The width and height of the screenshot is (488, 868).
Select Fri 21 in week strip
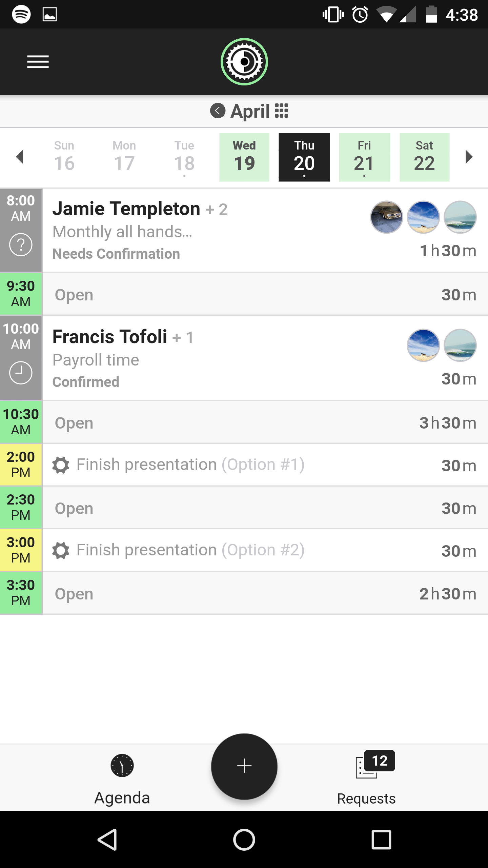click(x=364, y=157)
